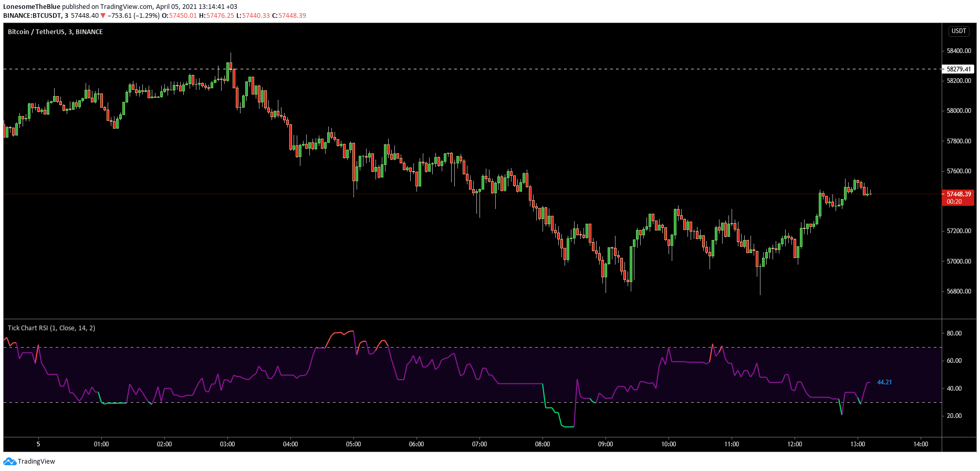Click the 14:00 time axis label
Image resolution: width=980 pixels, height=471 pixels.
pos(921,444)
